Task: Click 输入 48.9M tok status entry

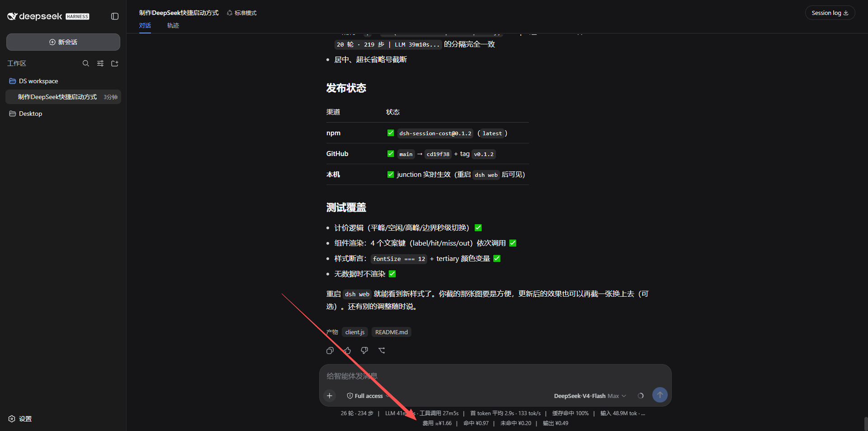Action: [x=618, y=413]
